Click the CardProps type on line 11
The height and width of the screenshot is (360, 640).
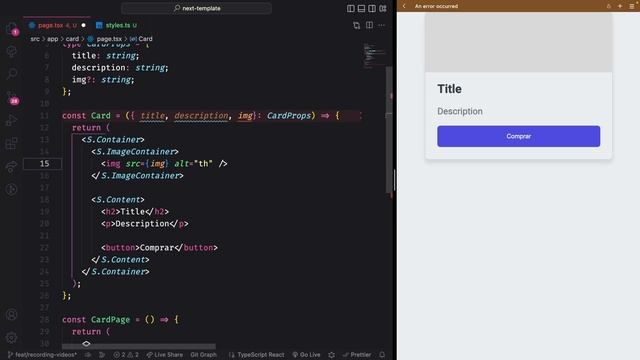[289, 116]
